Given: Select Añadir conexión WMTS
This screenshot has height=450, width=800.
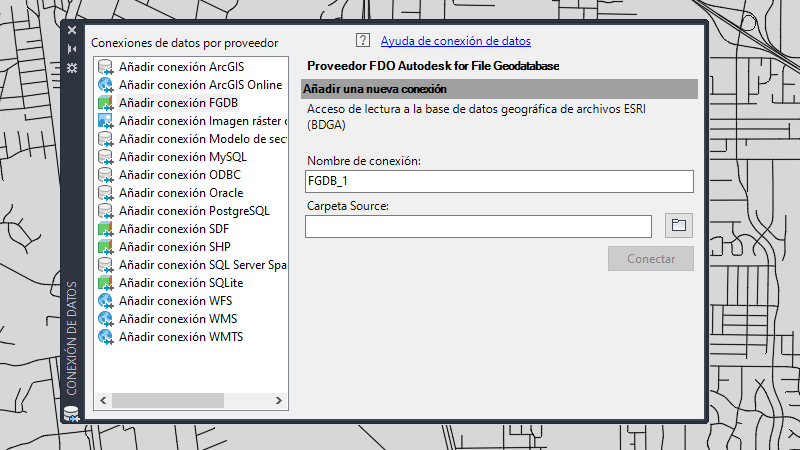Looking at the screenshot, I should [x=181, y=337].
